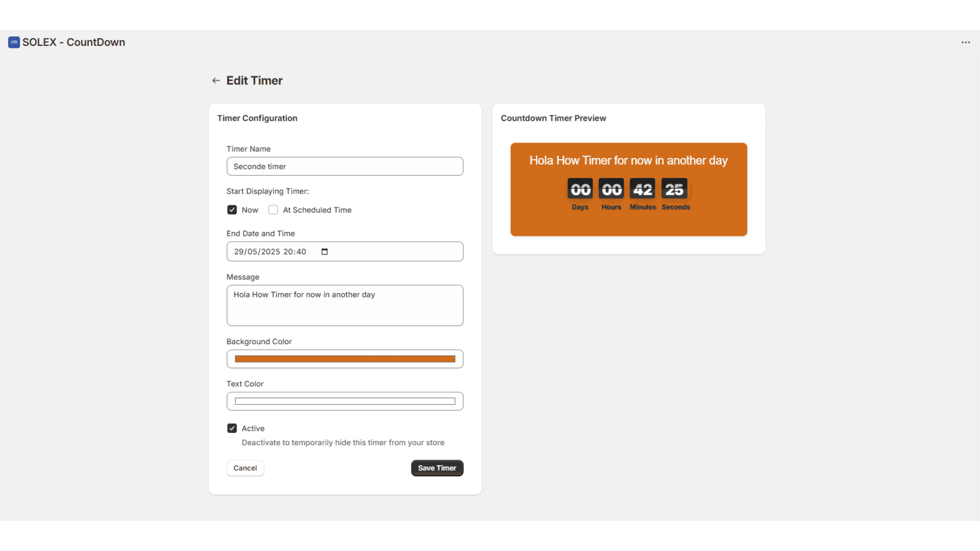This screenshot has width=980, height=551.
Task: Click the Edit Timer heading
Action: coord(255,80)
